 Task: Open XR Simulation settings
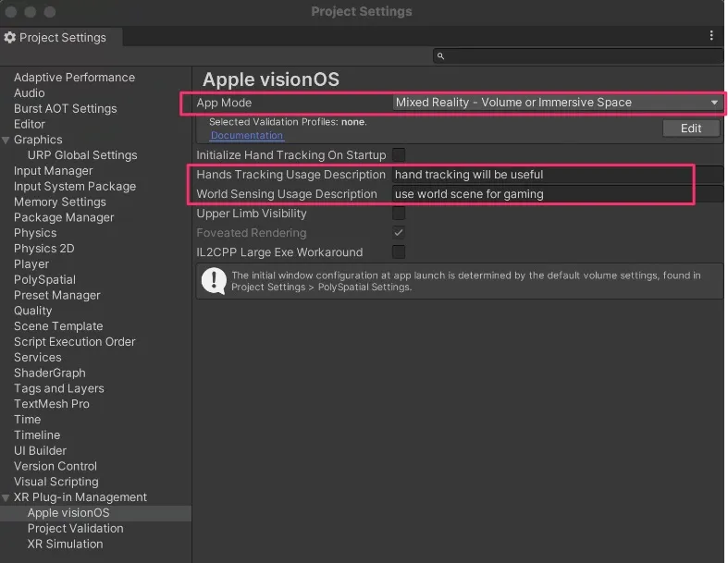65,544
